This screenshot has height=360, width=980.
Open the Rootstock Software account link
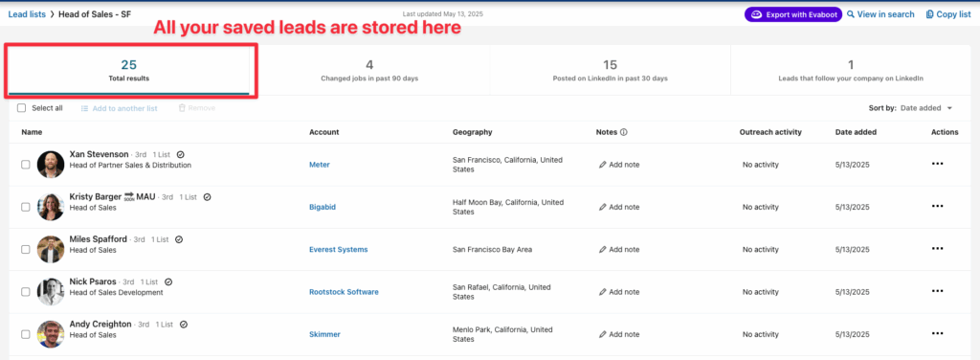344,292
